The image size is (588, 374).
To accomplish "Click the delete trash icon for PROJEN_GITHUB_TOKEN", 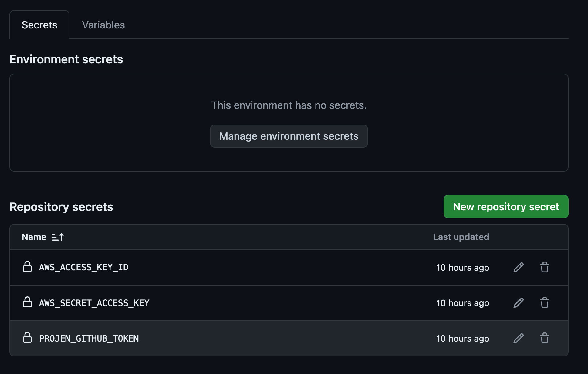I will pyautogui.click(x=544, y=338).
